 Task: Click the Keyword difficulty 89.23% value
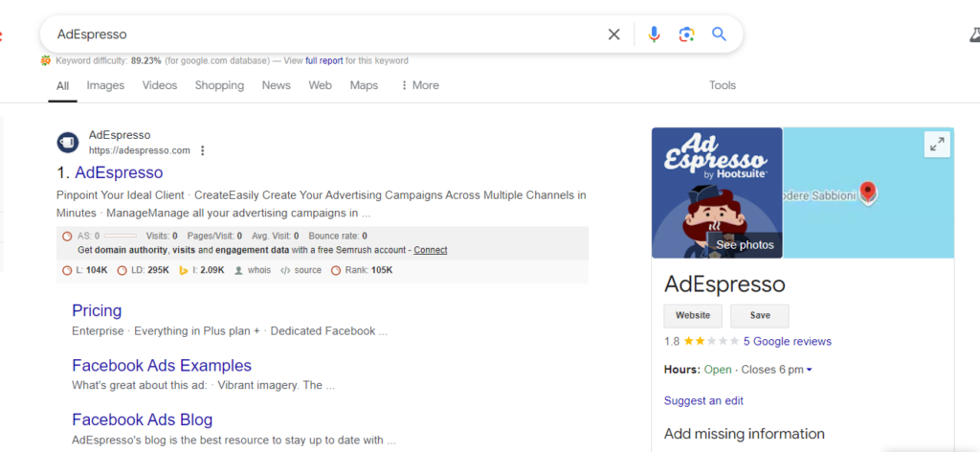click(x=146, y=60)
